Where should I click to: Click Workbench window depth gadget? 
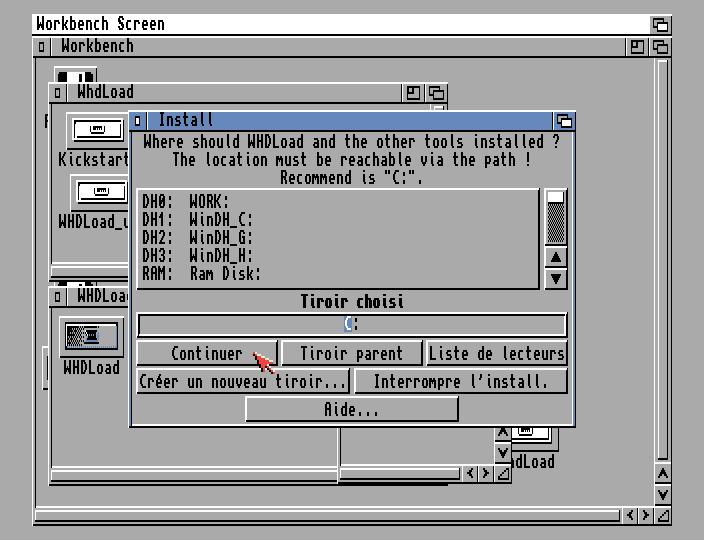(x=660, y=47)
